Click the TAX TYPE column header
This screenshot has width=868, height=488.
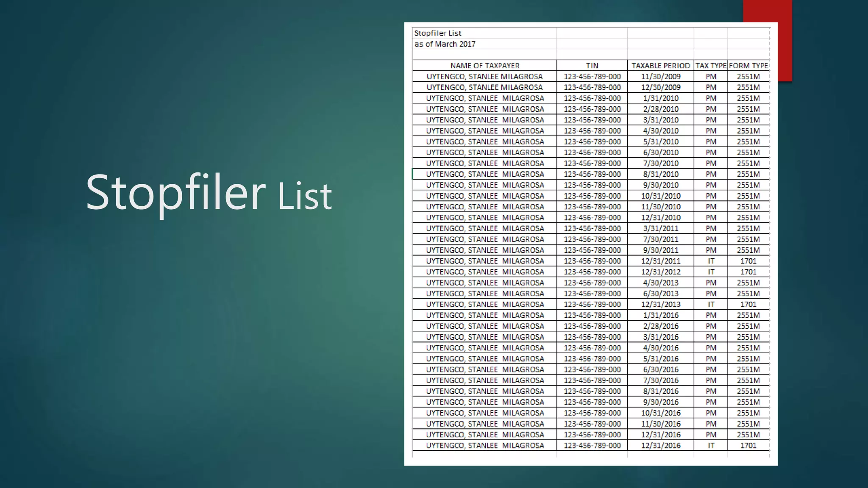click(x=711, y=66)
